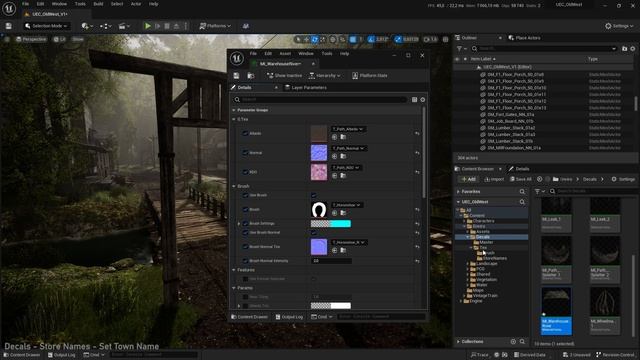Click the Content Browser filter icon

pyautogui.click(x=540, y=191)
